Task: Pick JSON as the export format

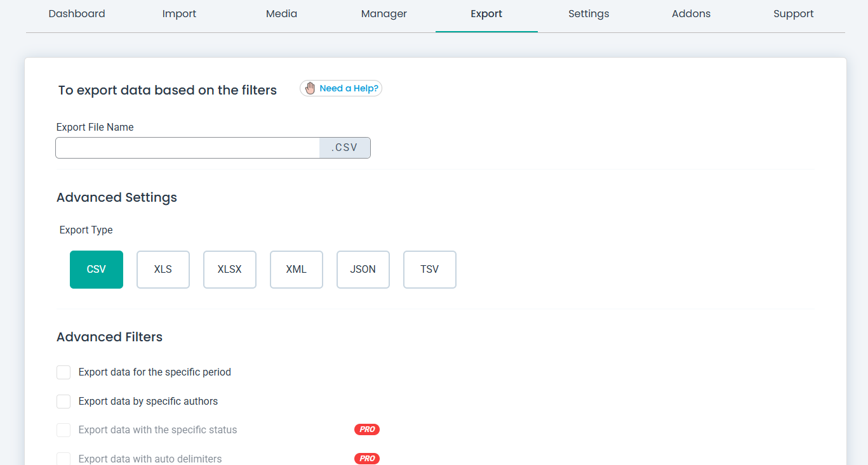Action: pyautogui.click(x=363, y=269)
